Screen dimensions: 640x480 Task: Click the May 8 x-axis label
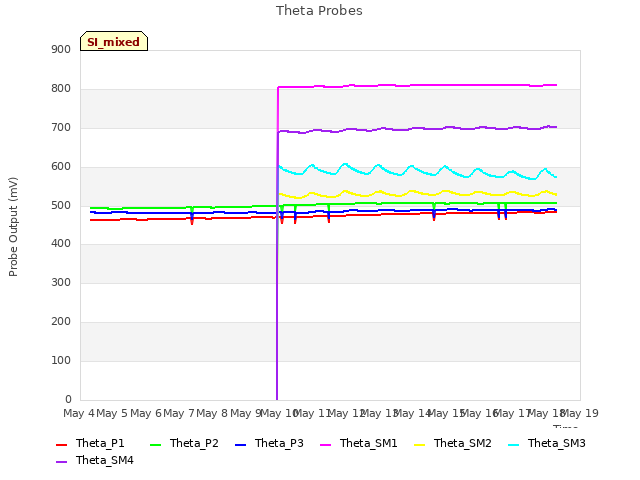coord(212,413)
